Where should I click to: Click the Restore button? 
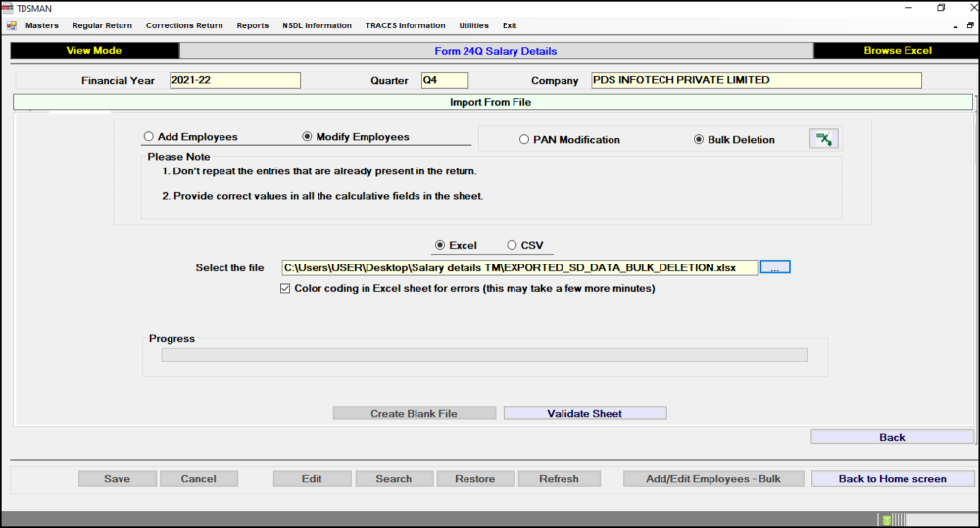475,479
